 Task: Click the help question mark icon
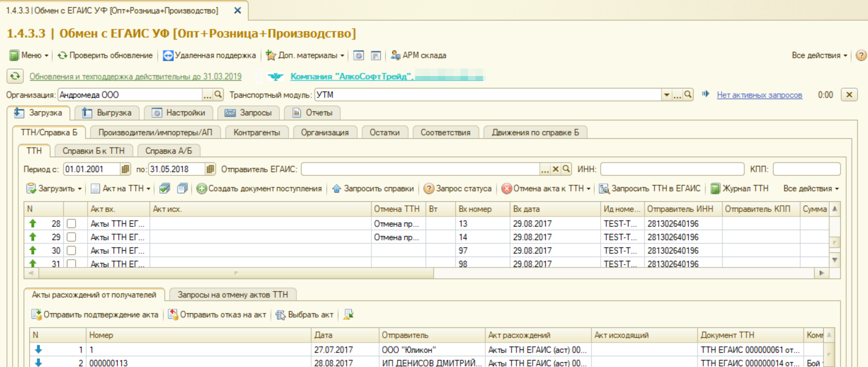pyautogui.click(x=861, y=55)
